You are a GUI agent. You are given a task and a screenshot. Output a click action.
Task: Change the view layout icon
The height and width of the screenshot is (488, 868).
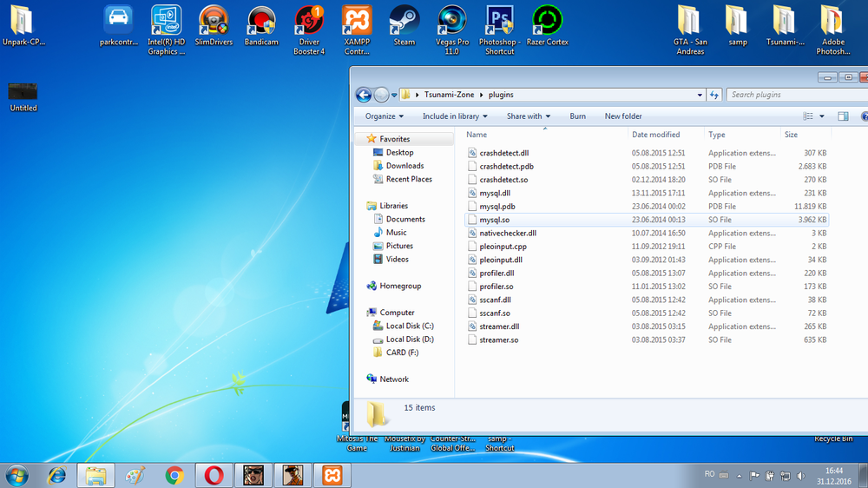tap(808, 116)
